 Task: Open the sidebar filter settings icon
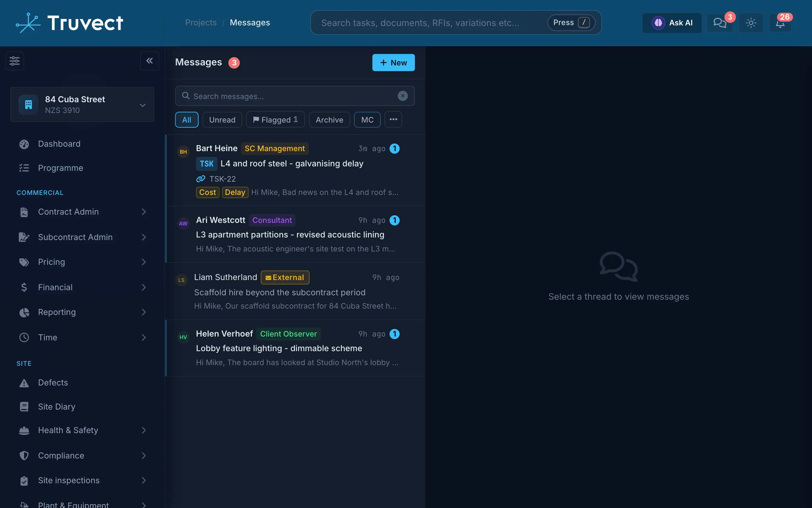pos(14,61)
